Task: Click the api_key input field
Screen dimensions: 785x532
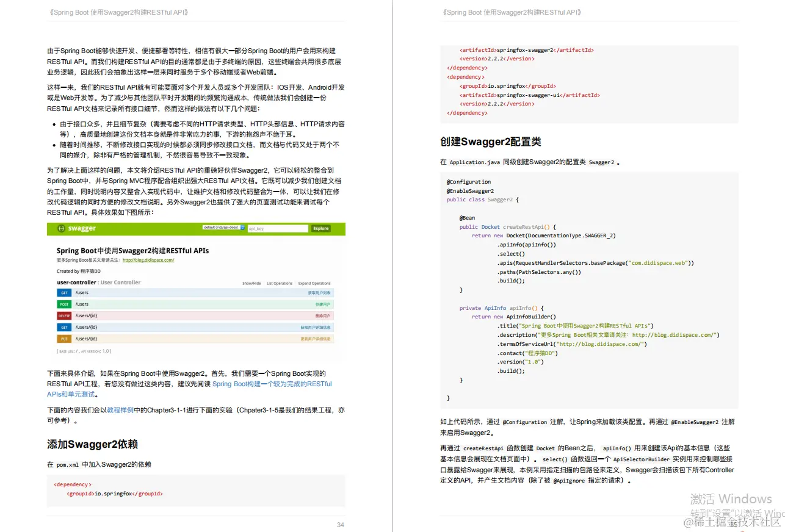Action: pyautogui.click(x=278, y=229)
